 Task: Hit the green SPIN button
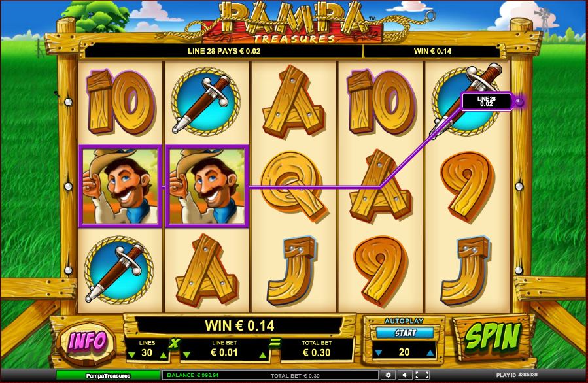(493, 337)
